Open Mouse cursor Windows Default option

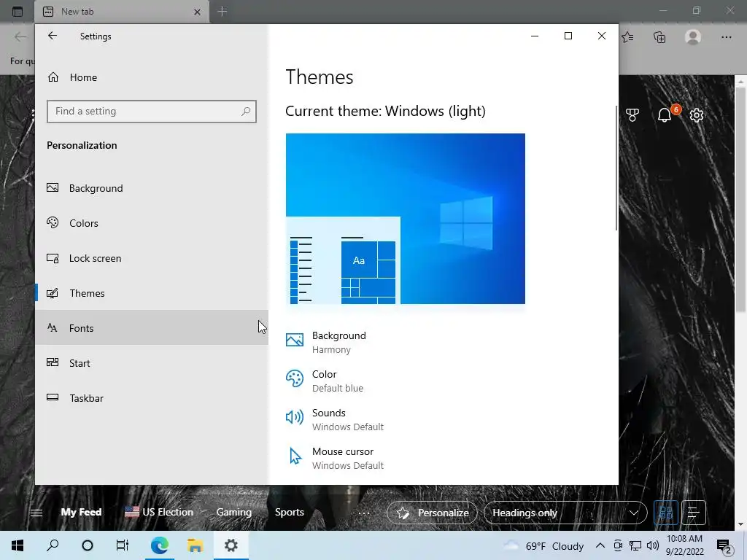[334, 458]
